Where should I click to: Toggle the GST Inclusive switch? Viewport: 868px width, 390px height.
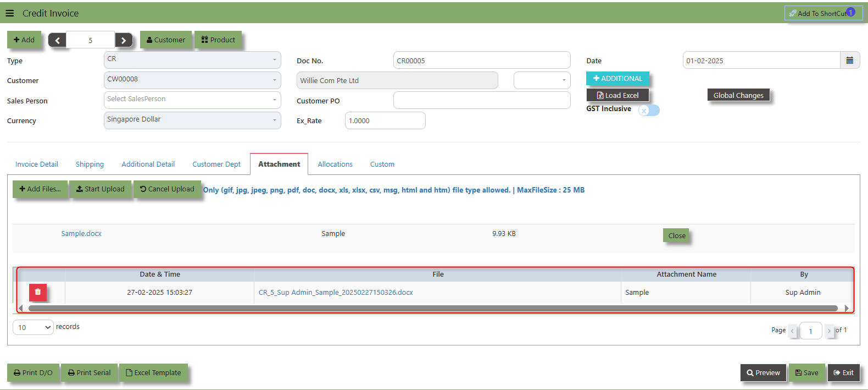(649, 110)
